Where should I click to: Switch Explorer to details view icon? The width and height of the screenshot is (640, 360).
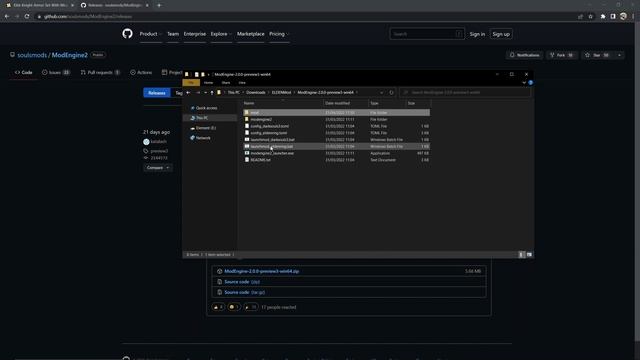[521, 255]
